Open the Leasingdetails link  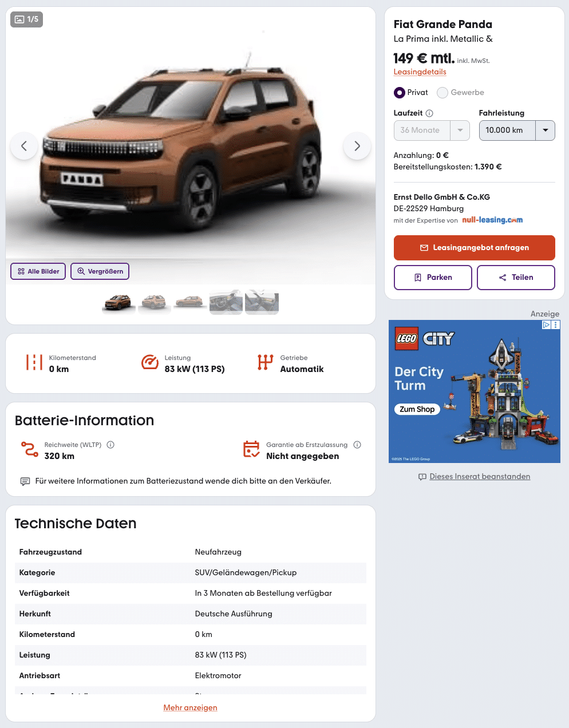coord(420,72)
